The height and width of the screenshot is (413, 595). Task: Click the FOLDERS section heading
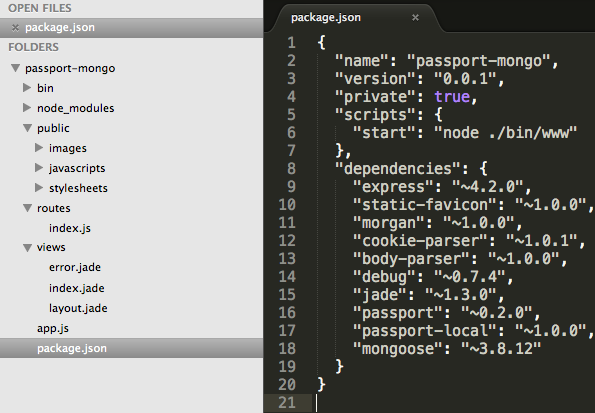click(x=33, y=47)
